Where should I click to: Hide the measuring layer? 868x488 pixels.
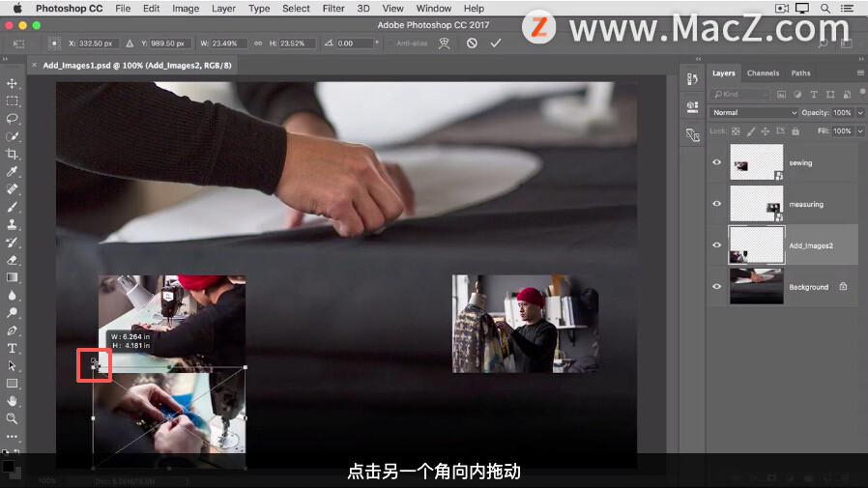click(x=717, y=204)
